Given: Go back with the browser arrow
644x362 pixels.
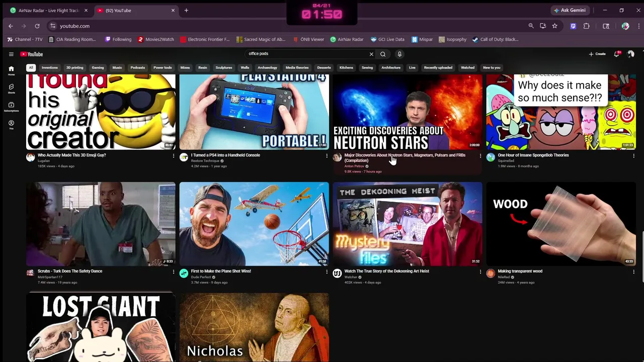Looking at the screenshot, I should click(11, 26).
